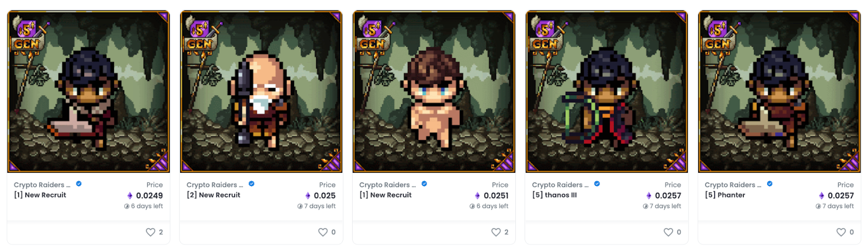
Task: Open the bald bearded raider image
Action: pyautogui.click(x=261, y=91)
